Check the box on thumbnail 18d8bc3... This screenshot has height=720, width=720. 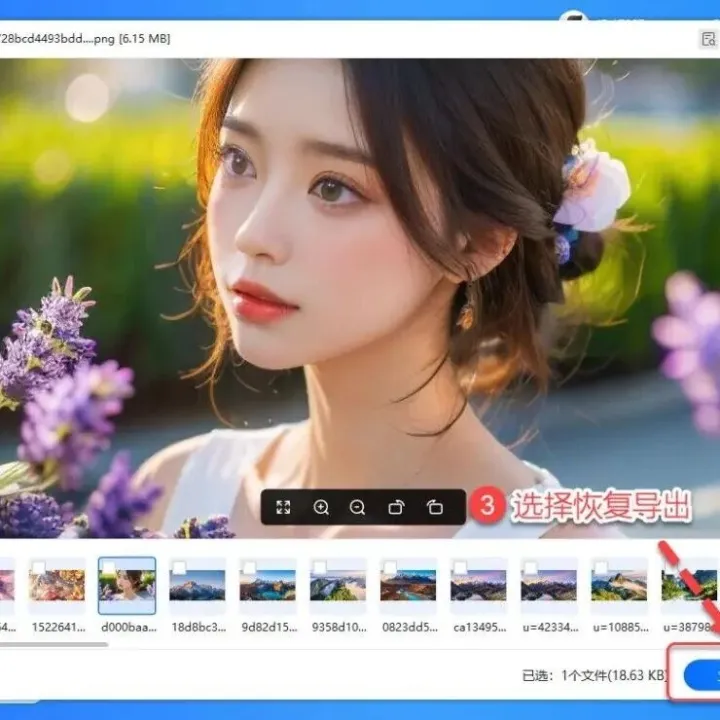click(x=180, y=568)
